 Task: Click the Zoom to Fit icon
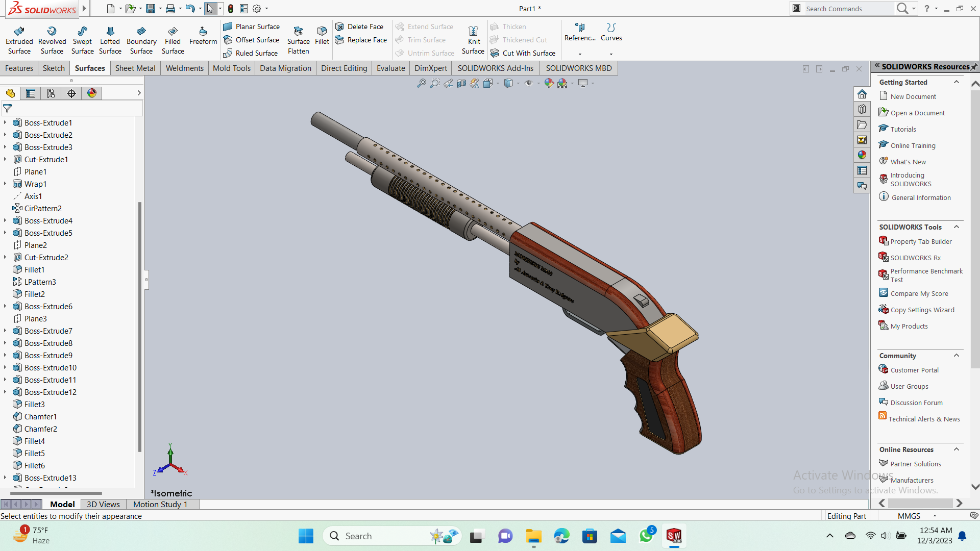421,83
